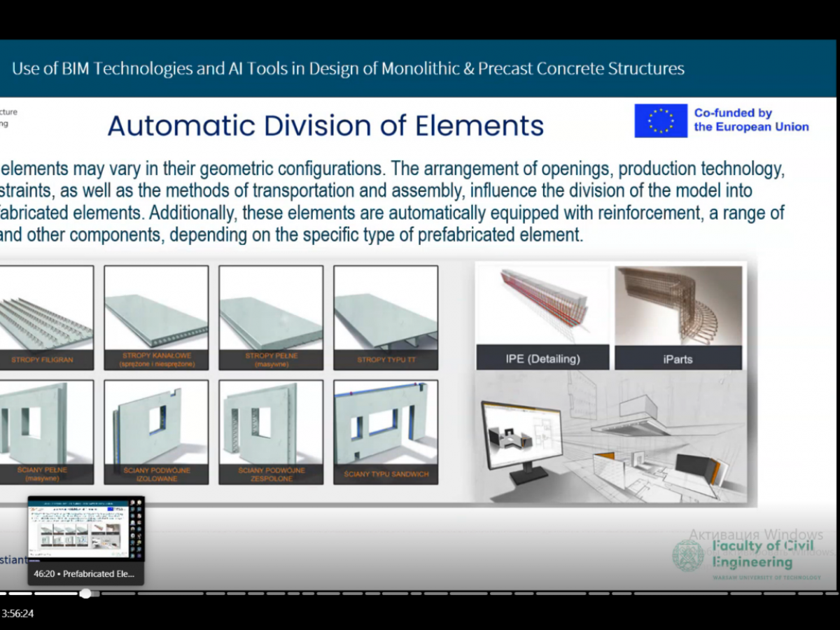Click the European Union flag logo
The image size is (840, 630).
click(x=660, y=120)
